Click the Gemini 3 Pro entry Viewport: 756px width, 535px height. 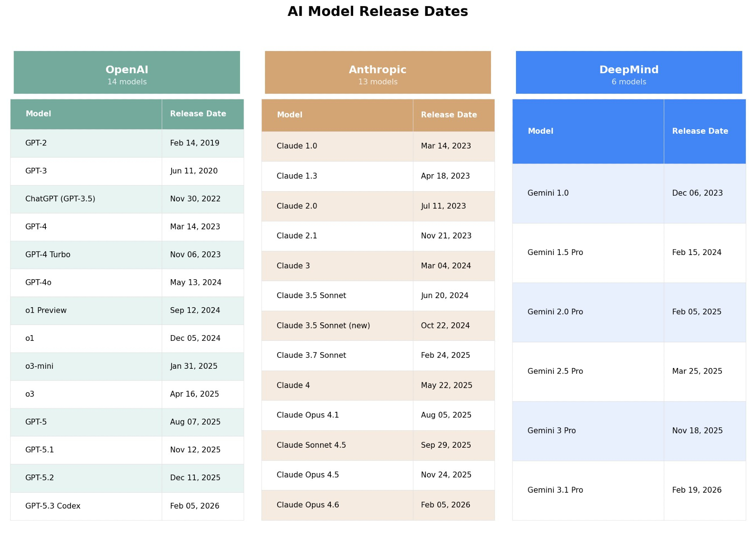[x=552, y=431]
